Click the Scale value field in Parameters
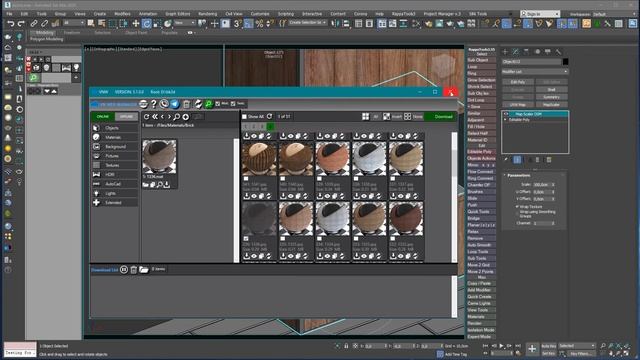The width and height of the screenshot is (640, 360). pos(542,185)
